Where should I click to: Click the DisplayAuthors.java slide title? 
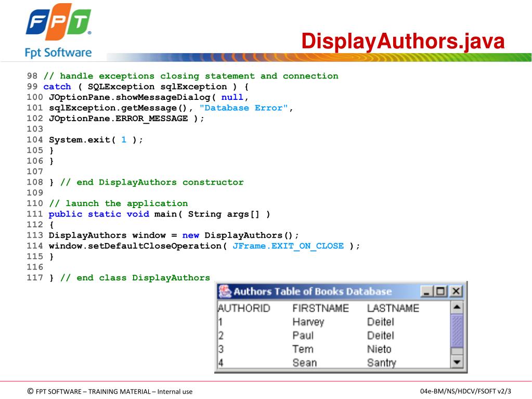403,42
